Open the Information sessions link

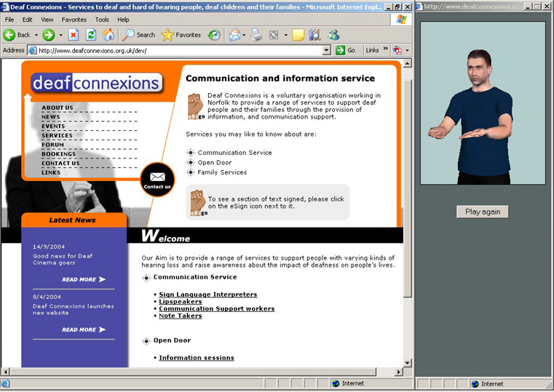pos(197,357)
